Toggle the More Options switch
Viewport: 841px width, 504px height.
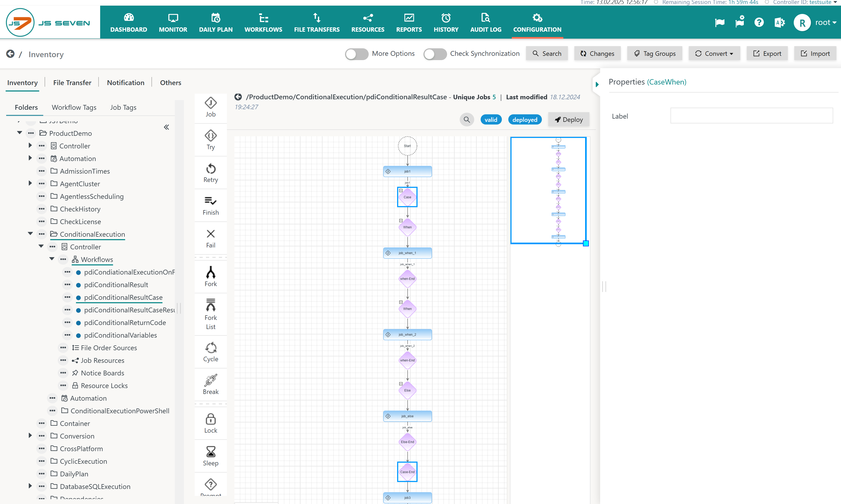tap(356, 54)
